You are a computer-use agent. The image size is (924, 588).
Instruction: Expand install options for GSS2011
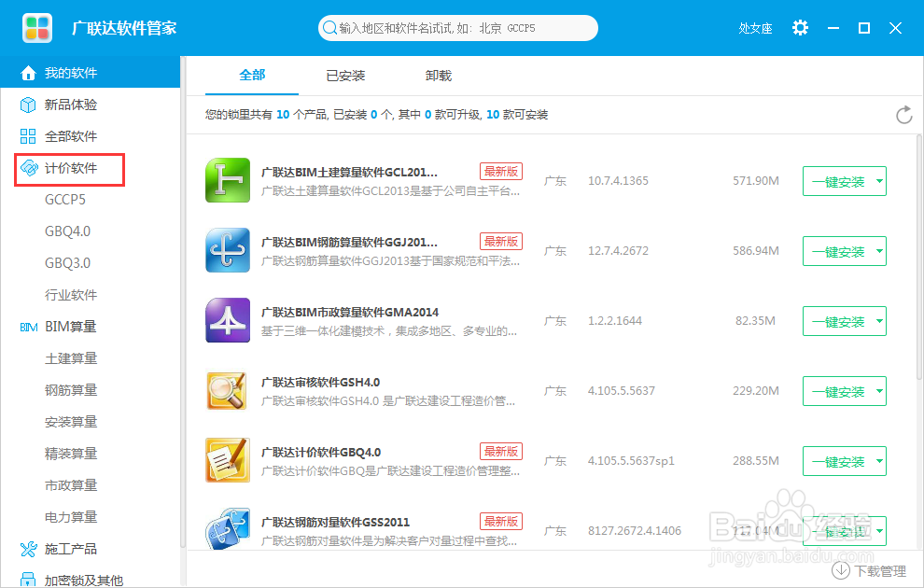pos(879,531)
